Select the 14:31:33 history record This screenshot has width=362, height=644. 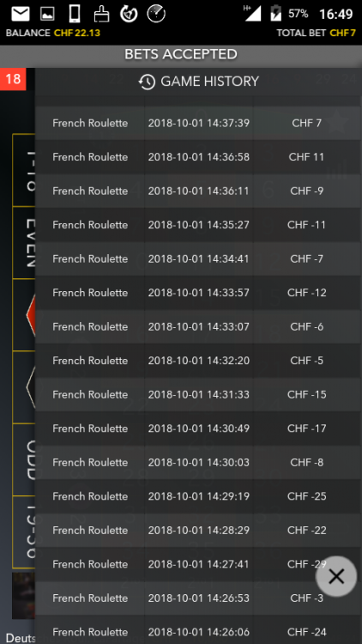(x=198, y=395)
